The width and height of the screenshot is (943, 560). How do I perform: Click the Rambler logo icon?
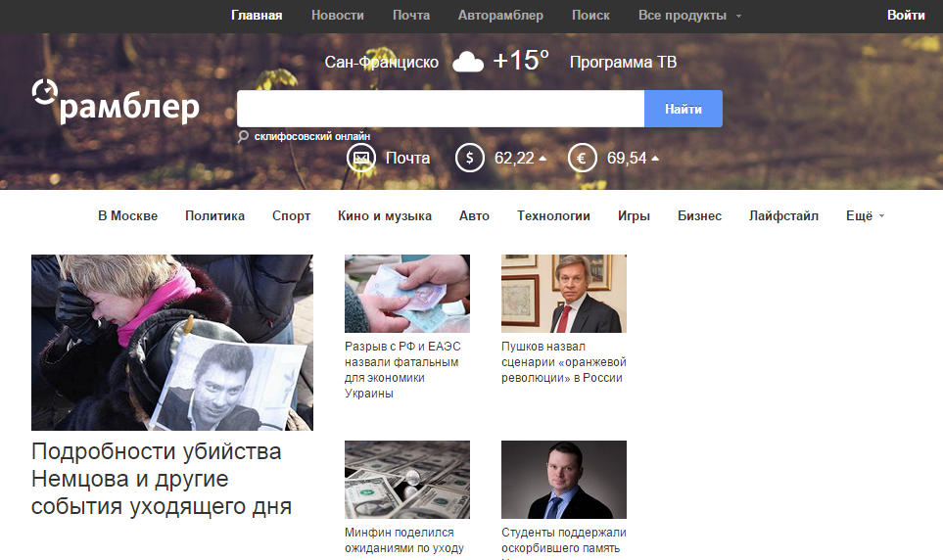pyautogui.click(x=45, y=91)
